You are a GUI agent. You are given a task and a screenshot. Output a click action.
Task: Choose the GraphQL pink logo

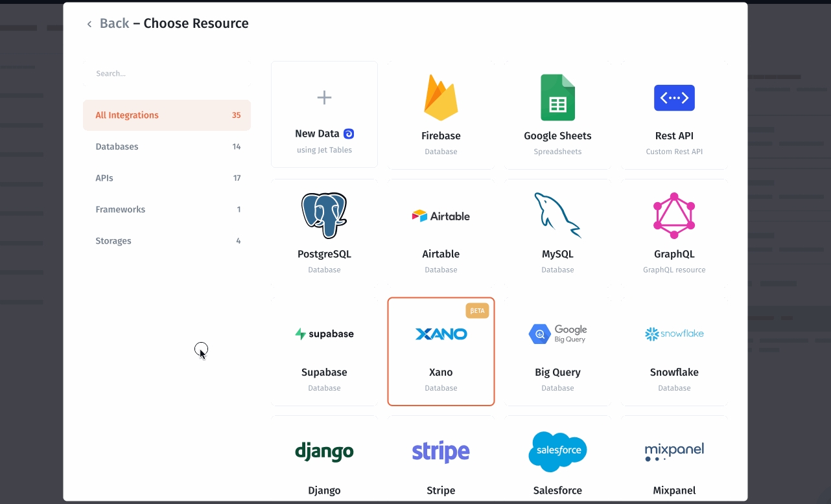674,216
